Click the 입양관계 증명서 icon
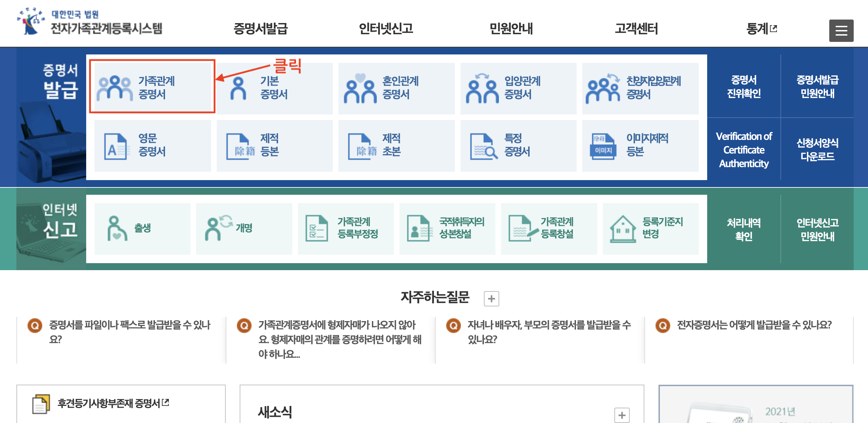 tap(482, 88)
